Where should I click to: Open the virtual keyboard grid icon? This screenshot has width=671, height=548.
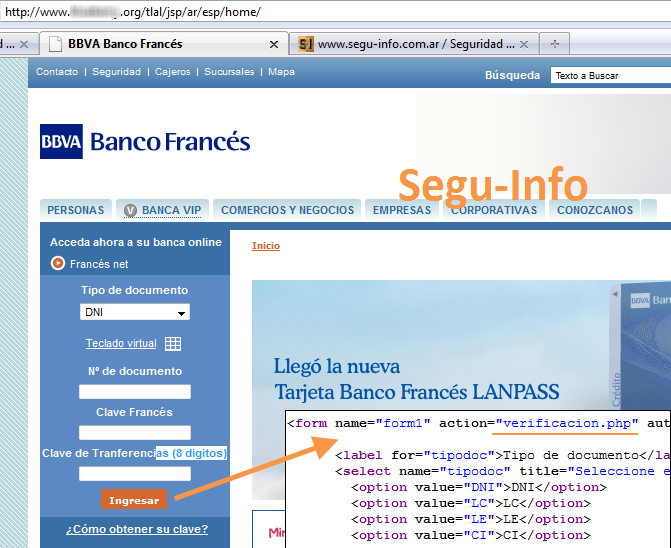pyautogui.click(x=173, y=344)
